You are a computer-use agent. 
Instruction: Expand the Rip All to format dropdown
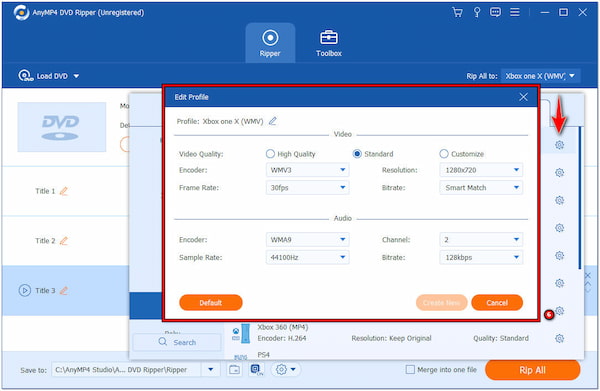(540, 76)
